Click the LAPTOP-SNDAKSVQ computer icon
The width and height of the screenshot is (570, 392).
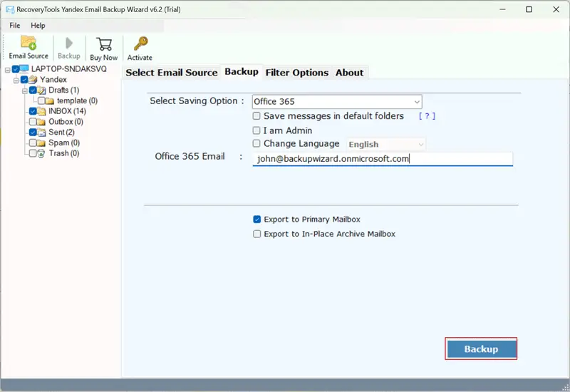(x=24, y=68)
